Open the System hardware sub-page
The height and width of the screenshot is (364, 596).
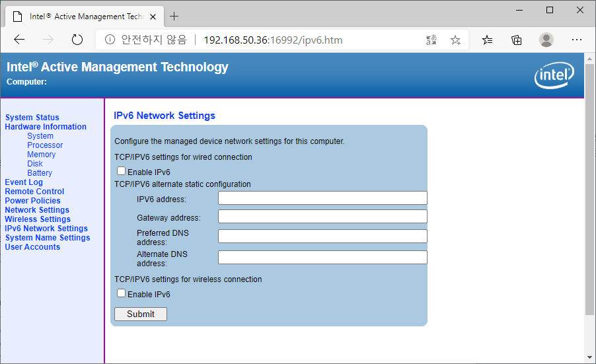coord(40,136)
